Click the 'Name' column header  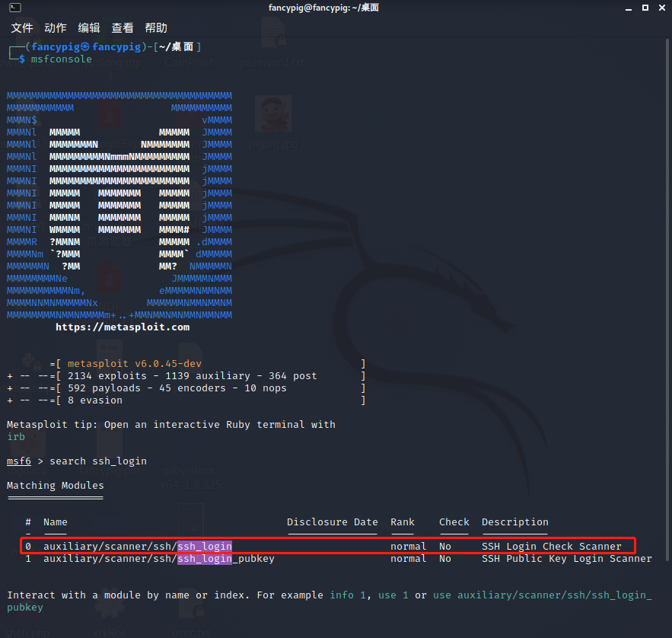tap(56, 522)
